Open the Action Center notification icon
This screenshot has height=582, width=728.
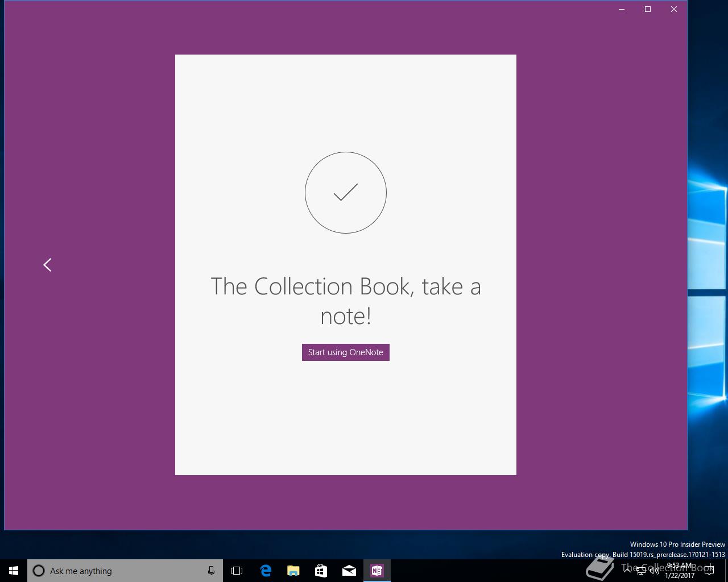click(x=709, y=571)
